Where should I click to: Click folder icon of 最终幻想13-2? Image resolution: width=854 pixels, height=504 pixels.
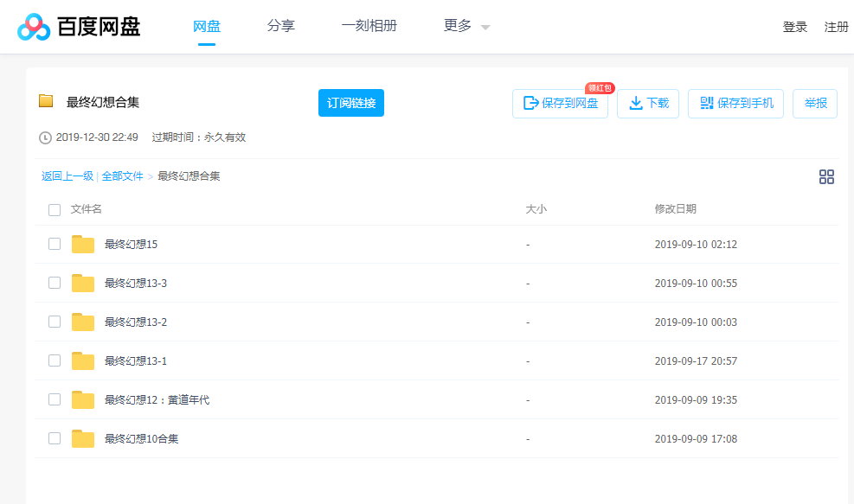click(x=83, y=322)
